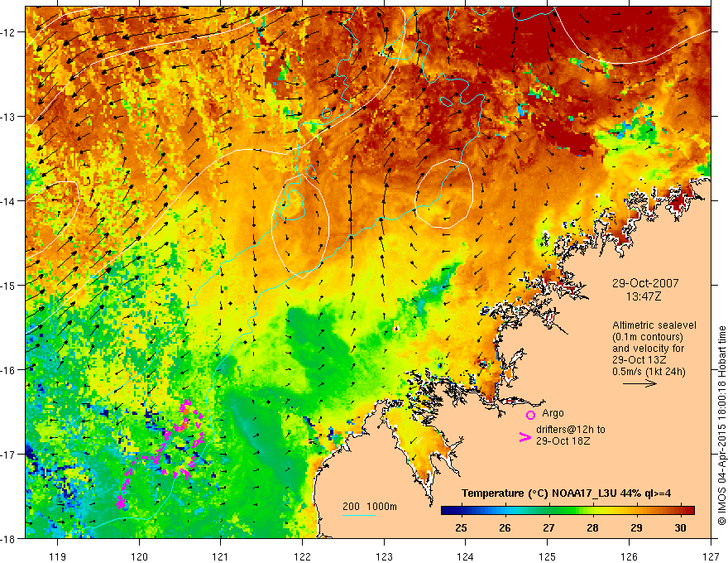Click latitude axis label "-13"
728x563 pixels.
[x=9, y=117]
